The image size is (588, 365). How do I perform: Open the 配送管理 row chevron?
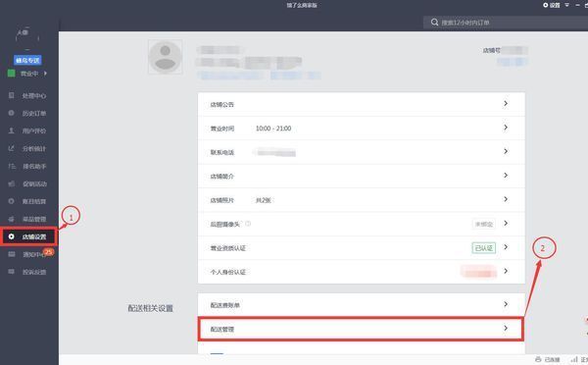506,328
